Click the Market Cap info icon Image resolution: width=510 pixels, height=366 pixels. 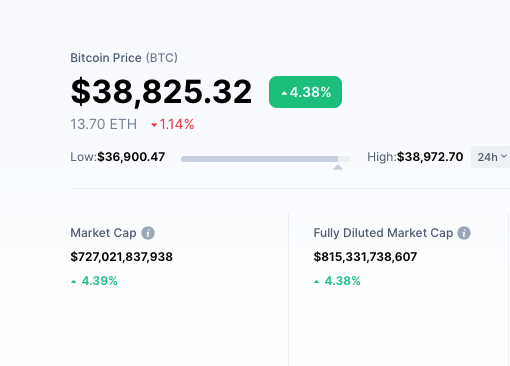coord(148,233)
